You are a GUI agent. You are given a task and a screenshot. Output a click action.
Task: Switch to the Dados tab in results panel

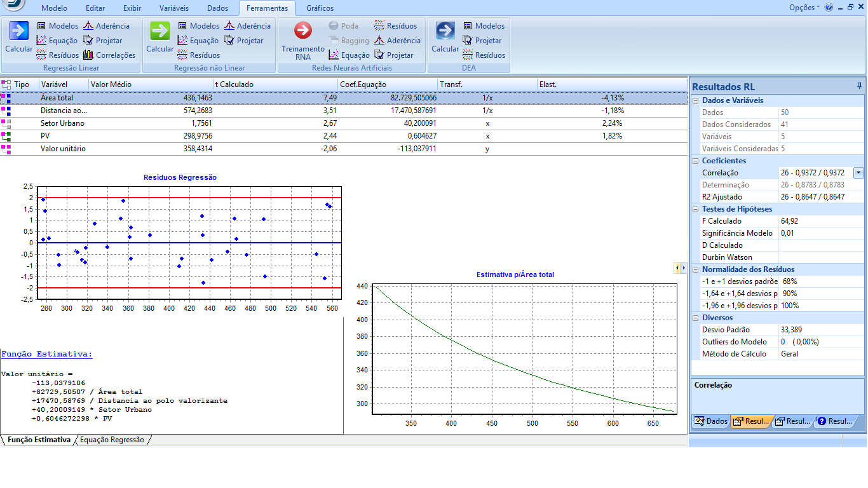click(x=711, y=421)
